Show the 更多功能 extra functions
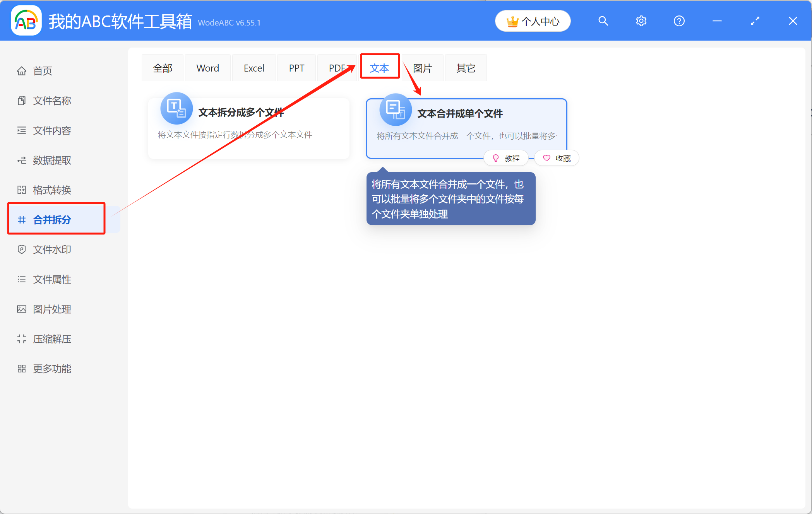 pos(52,368)
